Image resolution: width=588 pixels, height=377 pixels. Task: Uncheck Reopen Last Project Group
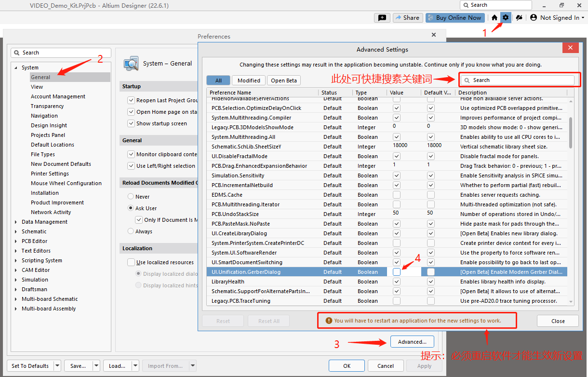pos(131,100)
